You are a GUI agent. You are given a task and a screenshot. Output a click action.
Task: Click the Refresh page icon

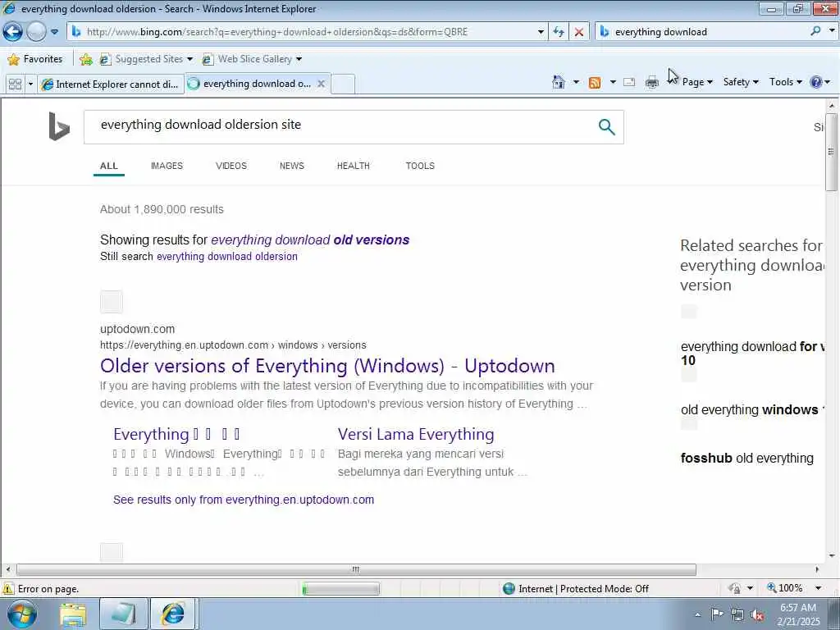tap(559, 32)
